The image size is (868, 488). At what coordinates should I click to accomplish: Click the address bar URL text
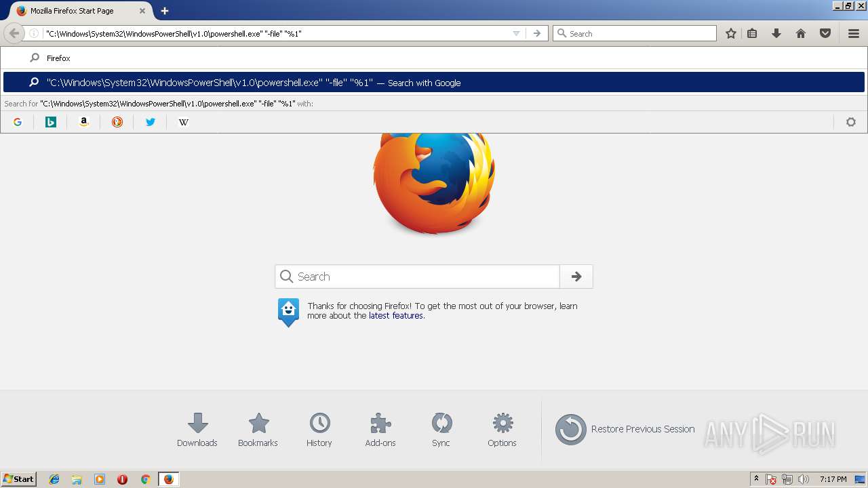point(174,33)
